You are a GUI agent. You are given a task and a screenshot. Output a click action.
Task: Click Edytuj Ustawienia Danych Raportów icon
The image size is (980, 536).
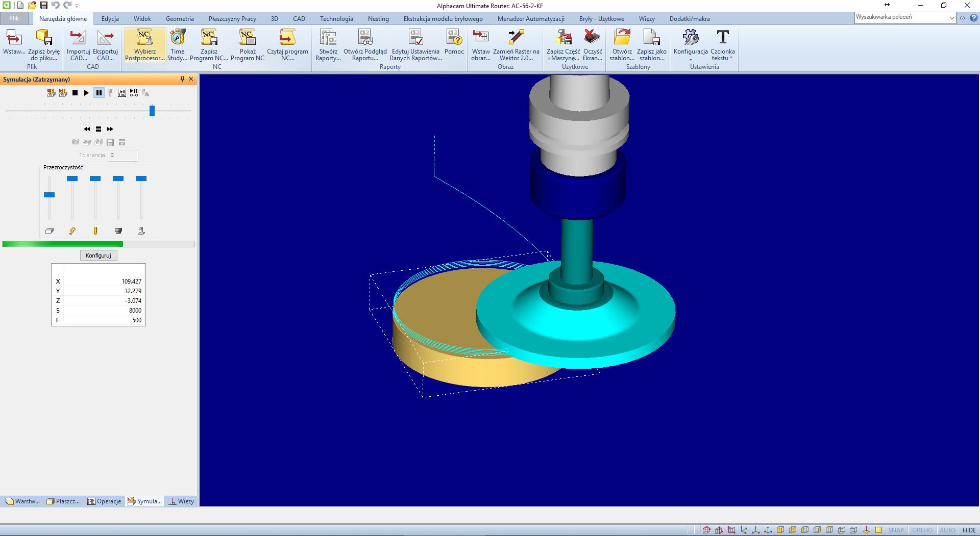415,45
